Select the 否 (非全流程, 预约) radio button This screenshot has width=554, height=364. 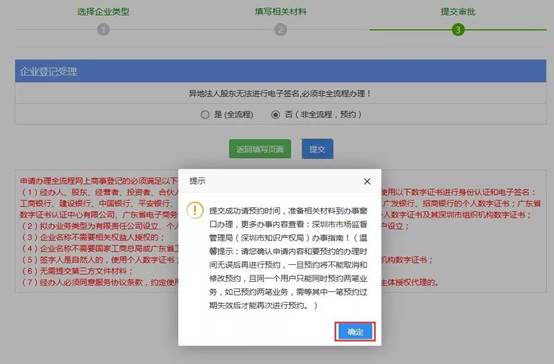point(276,115)
